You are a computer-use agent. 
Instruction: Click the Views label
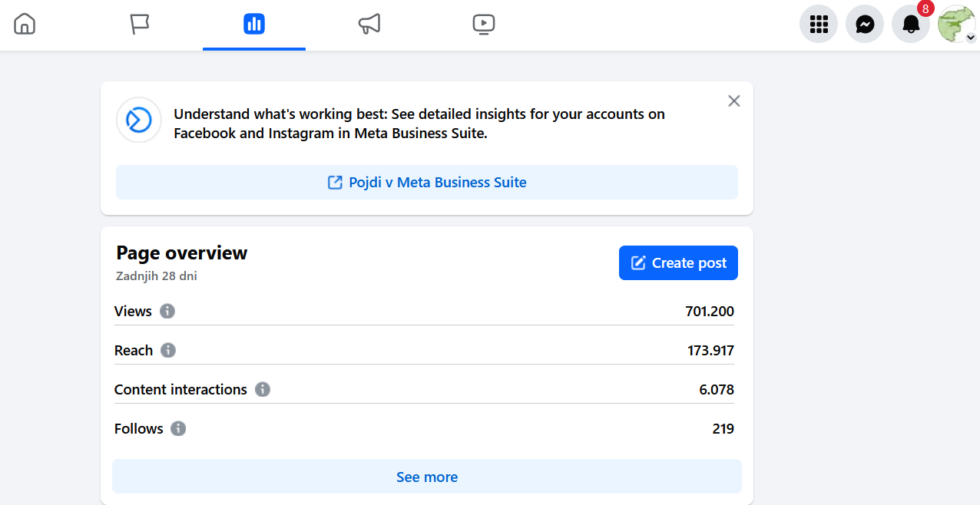[133, 312]
